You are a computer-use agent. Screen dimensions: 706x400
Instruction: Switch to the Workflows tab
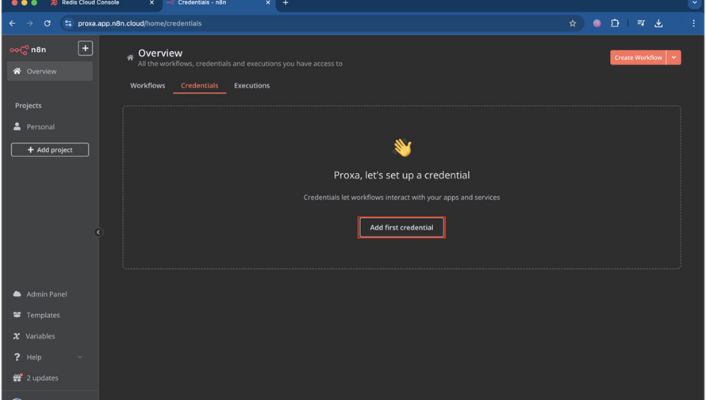pyautogui.click(x=148, y=86)
